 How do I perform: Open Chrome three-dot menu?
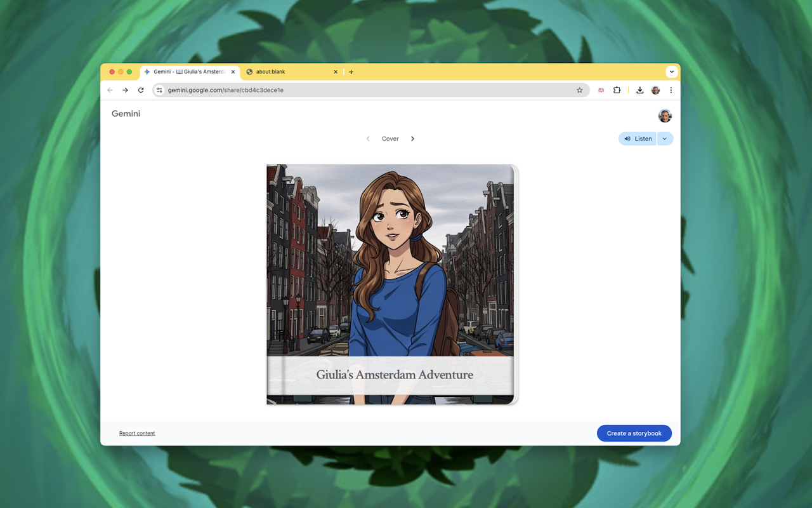click(x=671, y=90)
